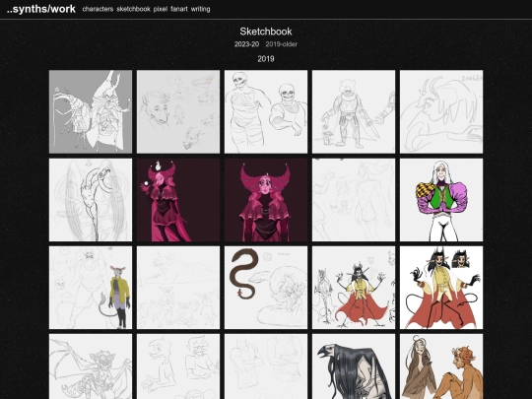Image resolution: width=532 pixels, height=399 pixels.
Task: Select the 2019-older sketchbook range
Action: [281, 44]
